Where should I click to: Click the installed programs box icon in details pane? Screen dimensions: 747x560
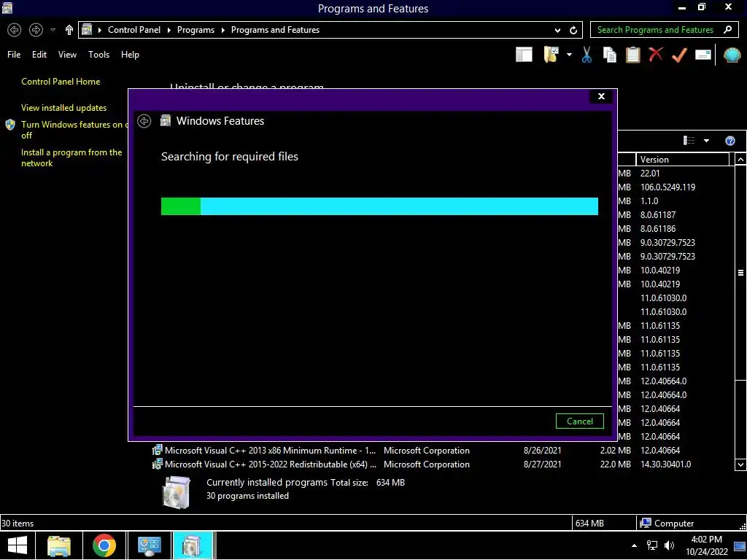point(177,492)
